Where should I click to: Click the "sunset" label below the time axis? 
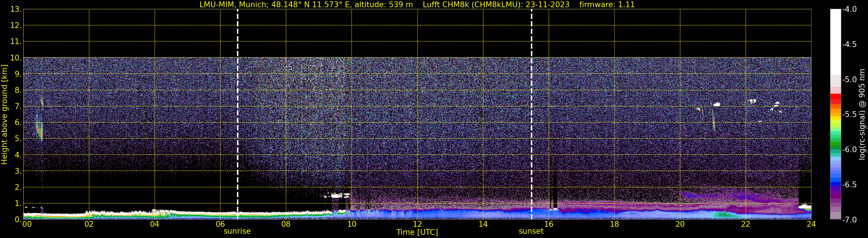coord(531,231)
